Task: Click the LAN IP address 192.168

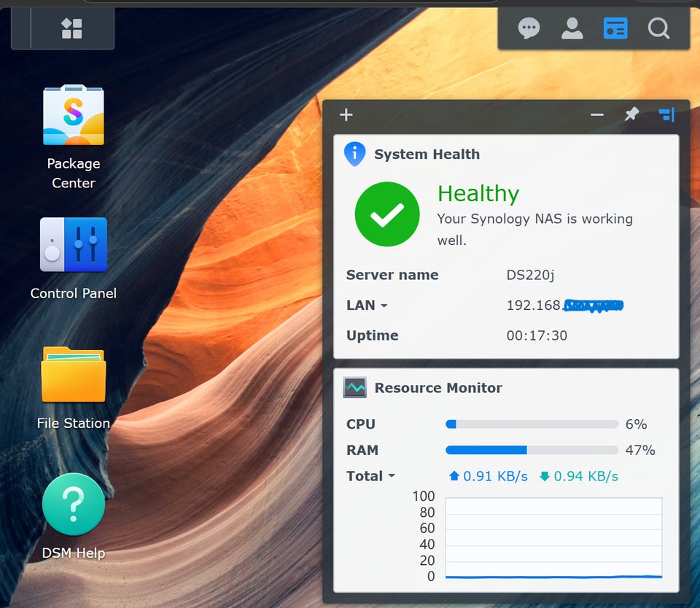Action: point(564,305)
